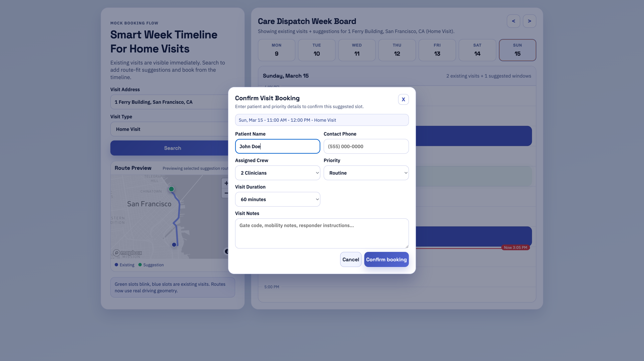
Task: Open Assigned Crew dropdown
Action: click(277, 173)
